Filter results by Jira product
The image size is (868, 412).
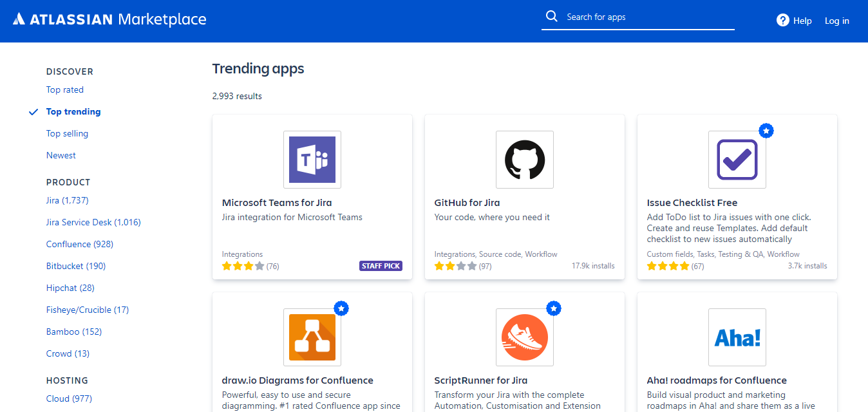[x=67, y=200]
